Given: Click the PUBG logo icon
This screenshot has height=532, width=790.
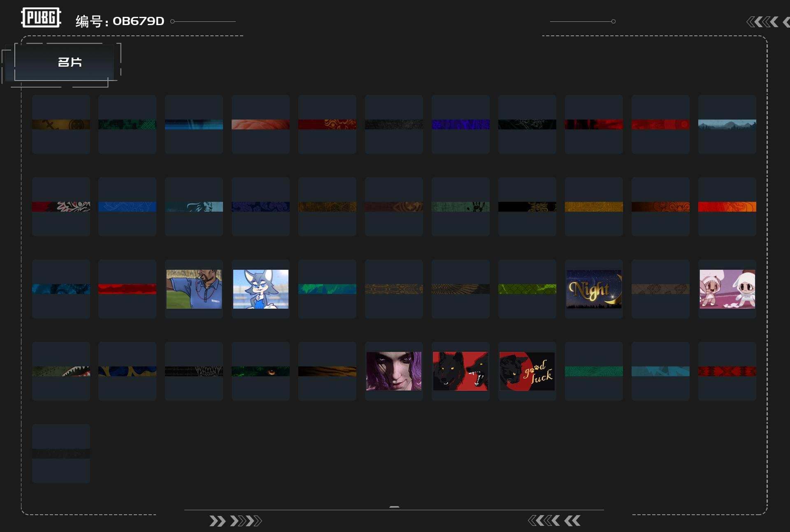Looking at the screenshot, I should pos(41,18).
